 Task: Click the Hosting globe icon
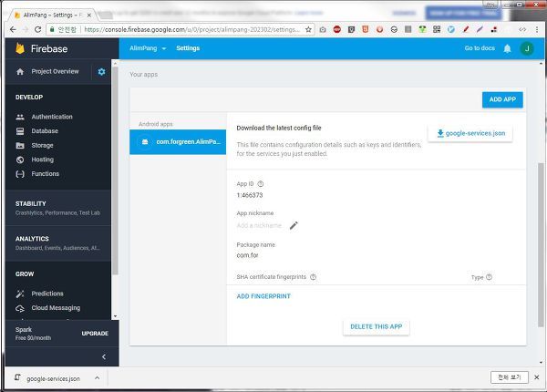(20, 160)
